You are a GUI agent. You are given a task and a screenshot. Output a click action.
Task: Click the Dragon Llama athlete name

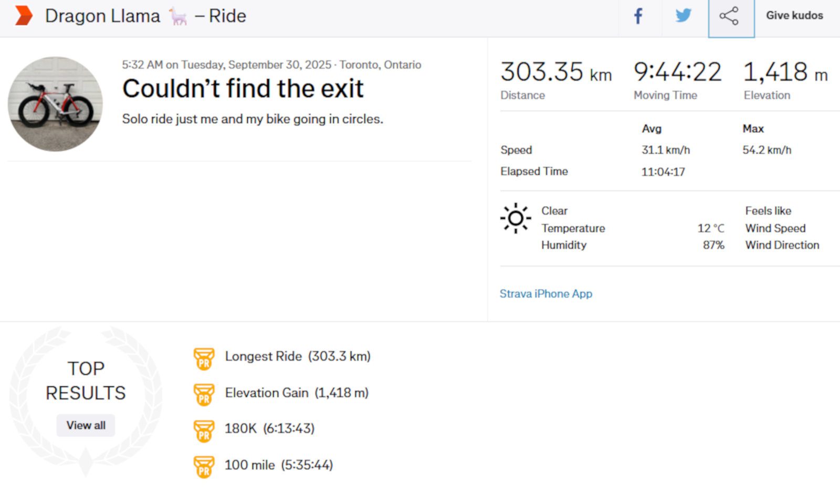click(x=103, y=16)
